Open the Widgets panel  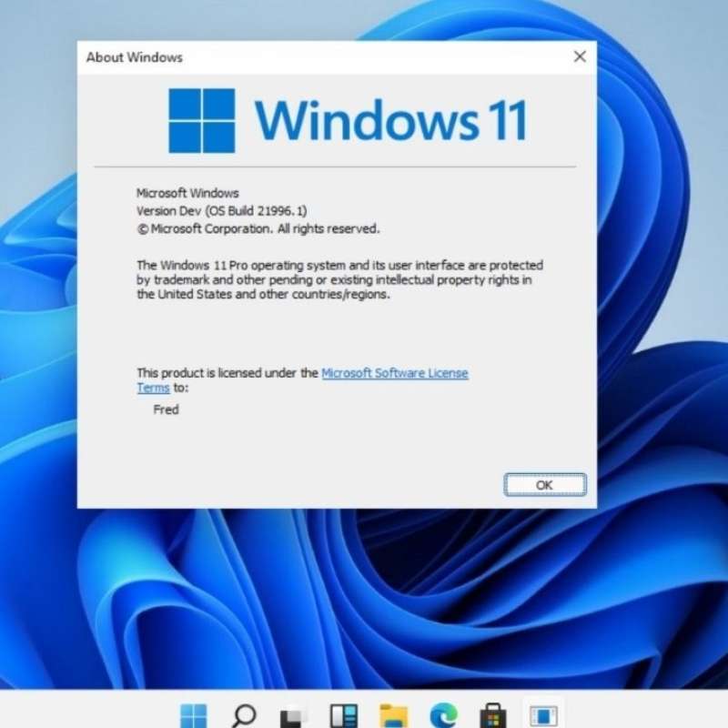point(346,717)
